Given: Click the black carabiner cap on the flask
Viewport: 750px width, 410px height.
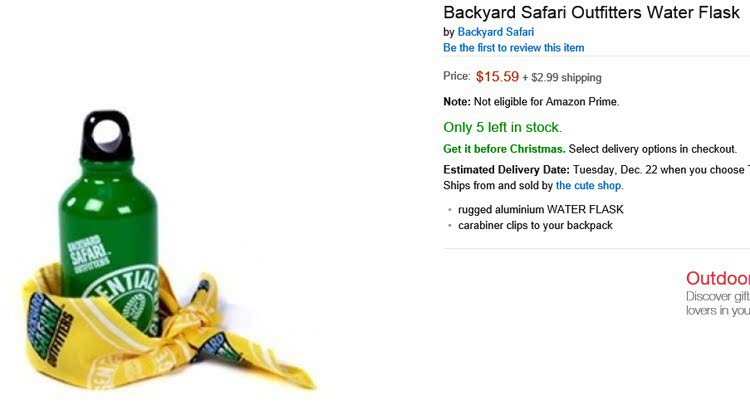Looking at the screenshot, I should click(x=105, y=133).
